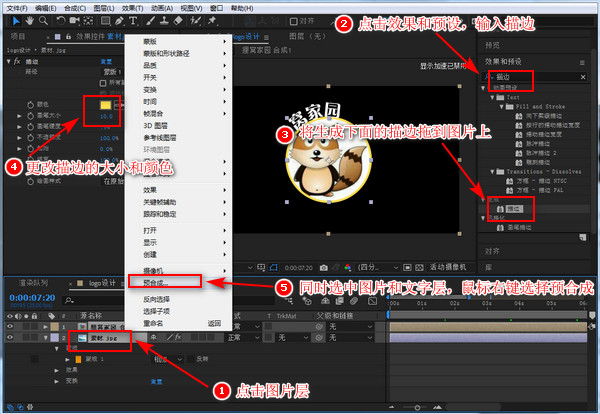
Task: Collapse the 描边 effect in effect controls
Action: coord(9,61)
